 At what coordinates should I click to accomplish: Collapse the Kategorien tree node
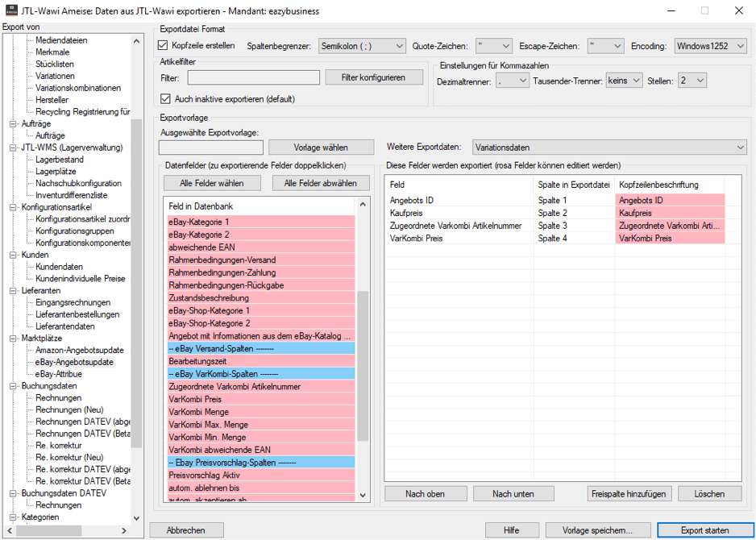tap(13, 517)
